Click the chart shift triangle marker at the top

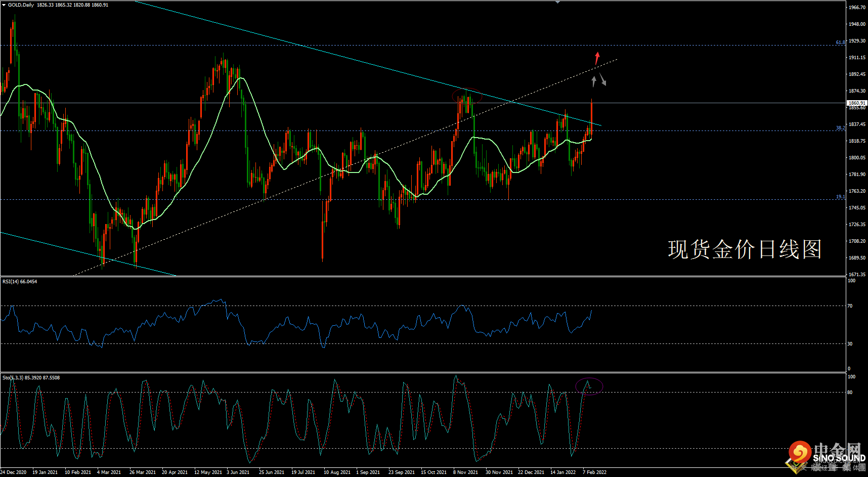pos(557,2)
